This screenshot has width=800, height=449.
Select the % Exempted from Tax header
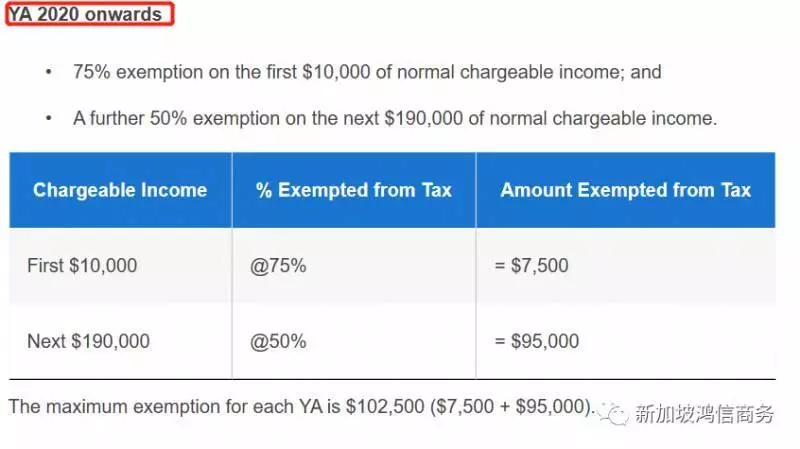(x=354, y=190)
